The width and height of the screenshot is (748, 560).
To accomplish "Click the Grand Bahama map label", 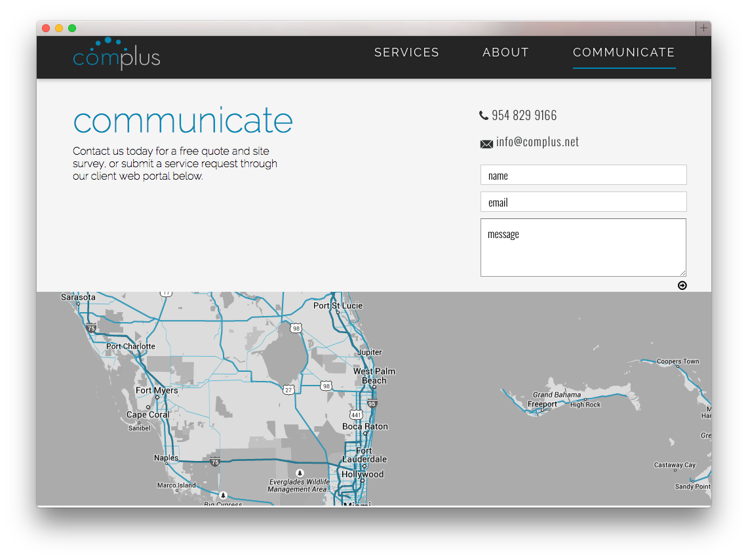I will click(557, 395).
